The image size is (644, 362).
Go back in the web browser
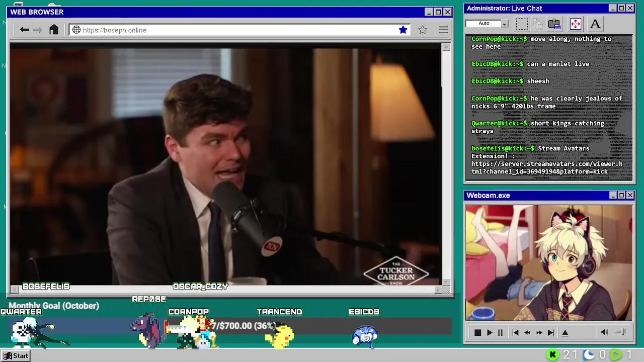pos(24,30)
